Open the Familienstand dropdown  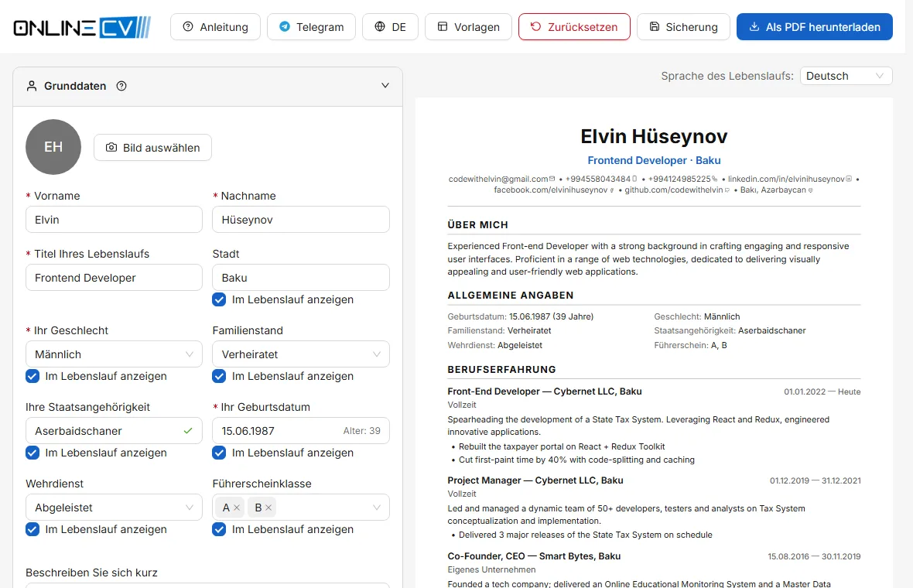301,354
